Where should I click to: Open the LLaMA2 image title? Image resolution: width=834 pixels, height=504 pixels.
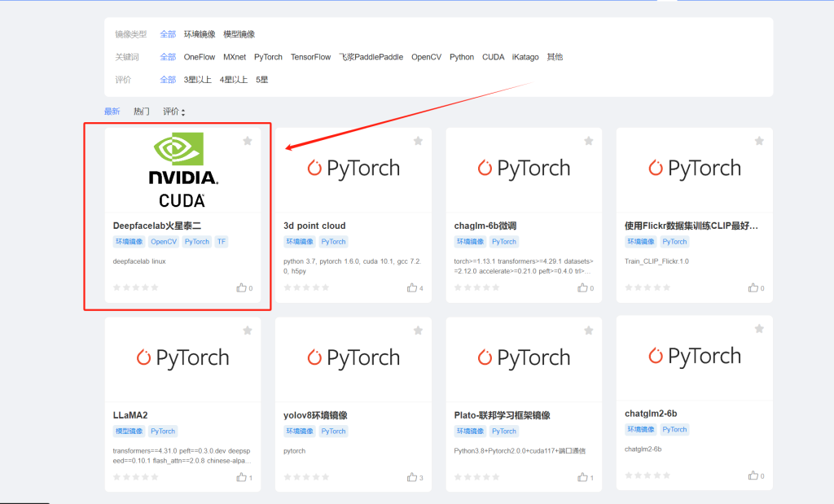pyautogui.click(x=130, y=415)
